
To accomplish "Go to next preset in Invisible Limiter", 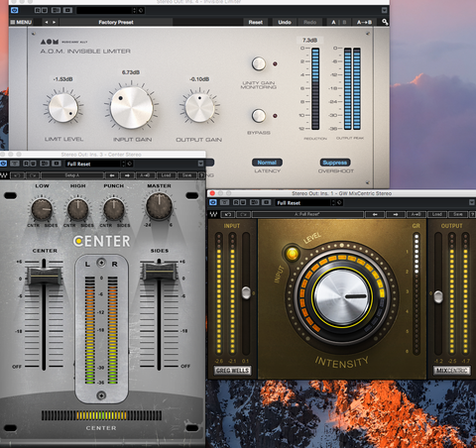I will (54, 22).
